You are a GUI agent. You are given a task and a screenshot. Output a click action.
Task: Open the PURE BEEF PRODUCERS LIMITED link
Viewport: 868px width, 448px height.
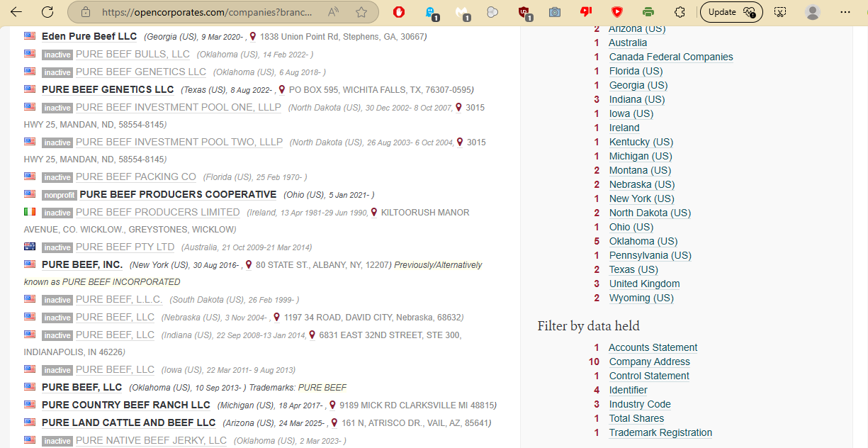coord(158,212)
